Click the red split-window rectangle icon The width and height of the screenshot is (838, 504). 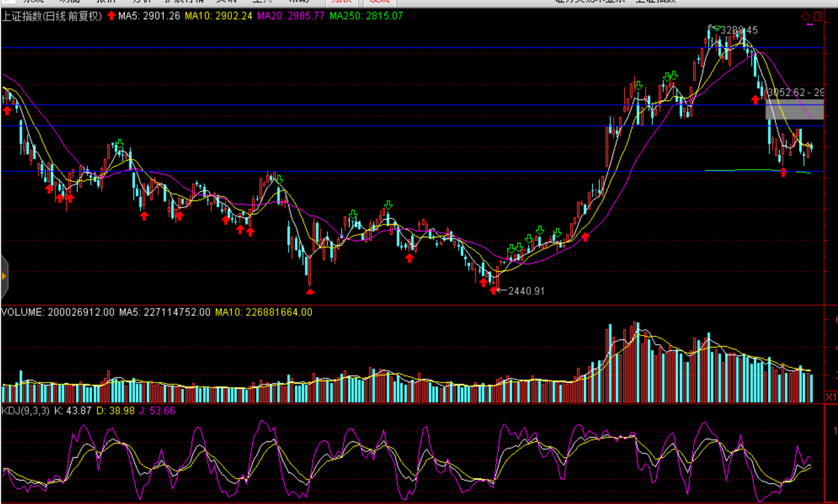point(818,16)
